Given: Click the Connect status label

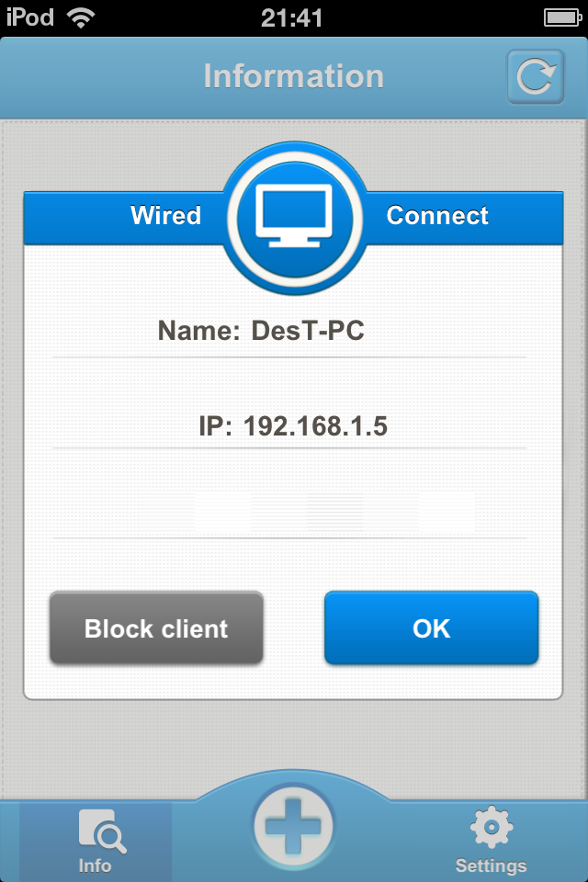Looking at the screenshot, I should coord(437,215).
